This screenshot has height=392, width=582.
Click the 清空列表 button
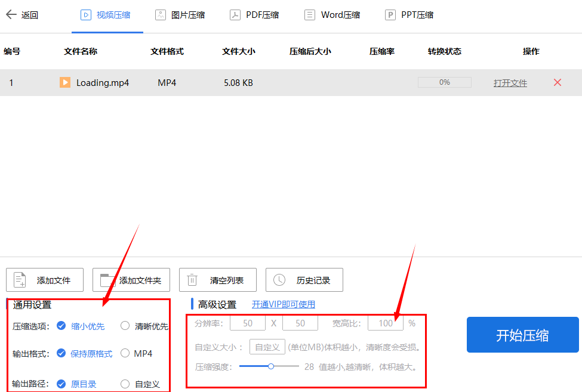pos(218,280)
